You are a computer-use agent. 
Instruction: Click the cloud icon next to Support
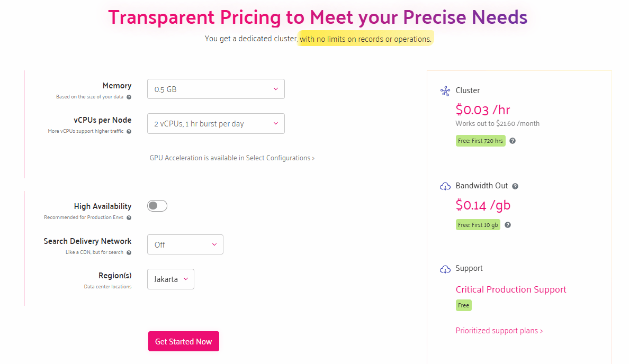coord(445,269)
